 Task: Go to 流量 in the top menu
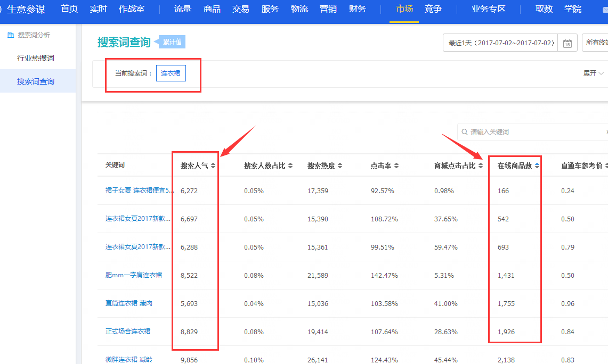click(183, 9)
